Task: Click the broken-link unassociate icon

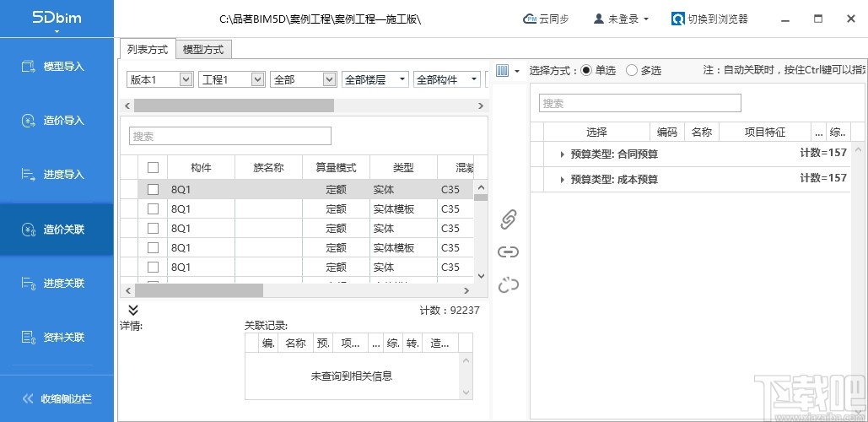Action: tap(508, 284)
